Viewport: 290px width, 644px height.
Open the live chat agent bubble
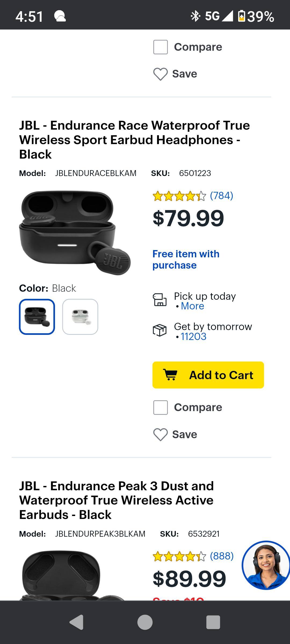pyautogui.click(x=265, y=565)
